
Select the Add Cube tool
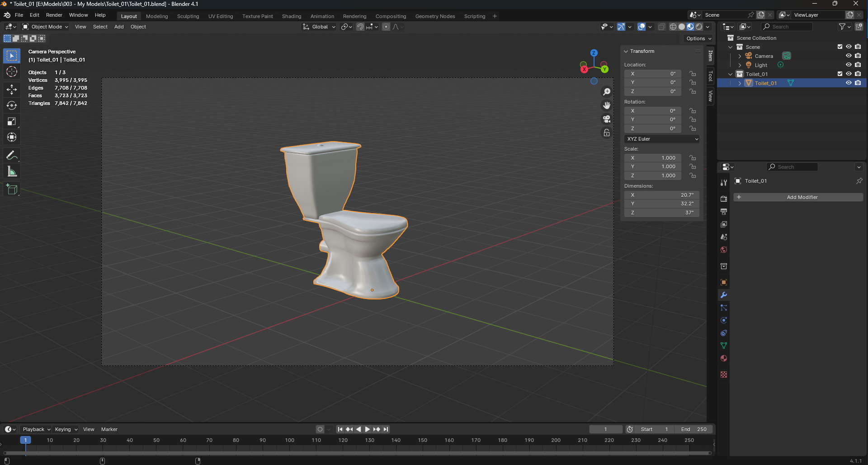coord(12,190)
